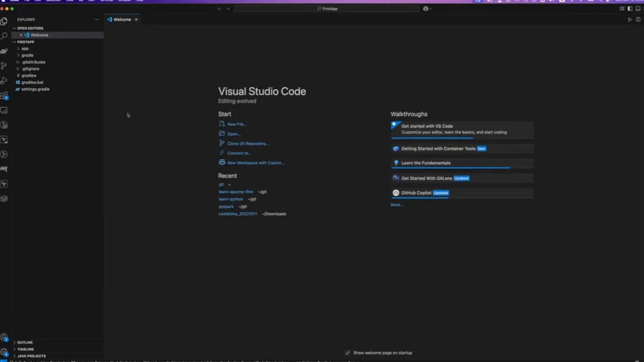The width and height of the screenshot is (644, 362).
Task: Click the Run play icon in editor toolbar
Action: tap(630, 19)
